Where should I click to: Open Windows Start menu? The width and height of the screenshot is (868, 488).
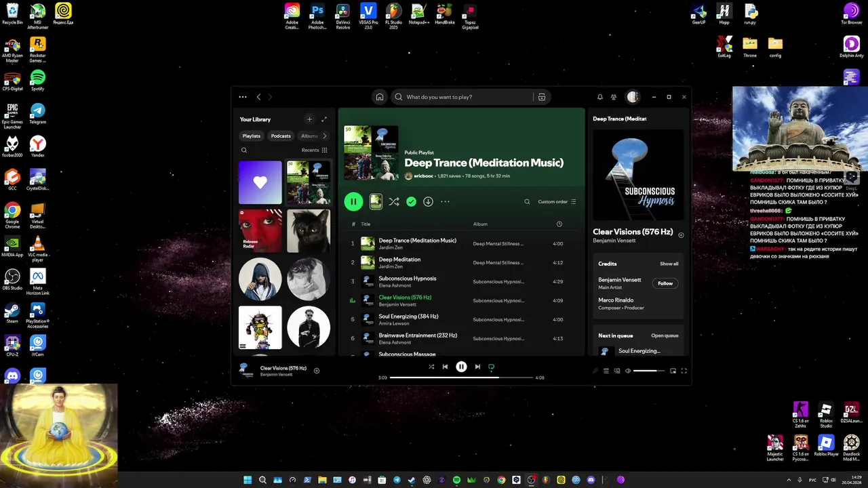(248, 480)
